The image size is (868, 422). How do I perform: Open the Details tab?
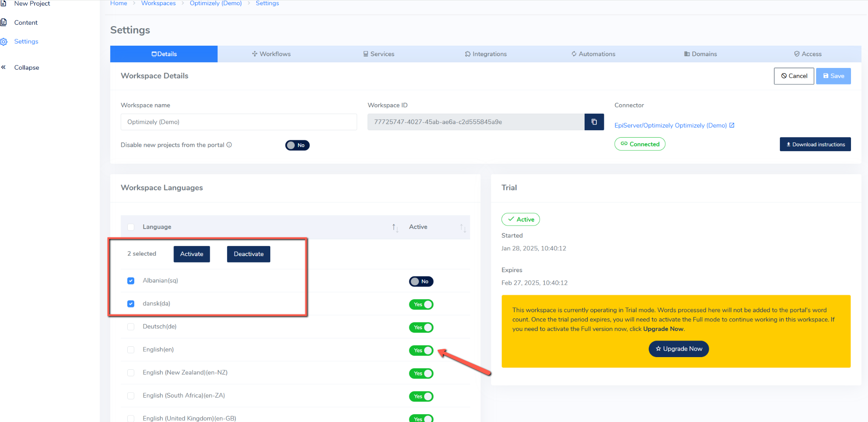(x=164, y=54)
